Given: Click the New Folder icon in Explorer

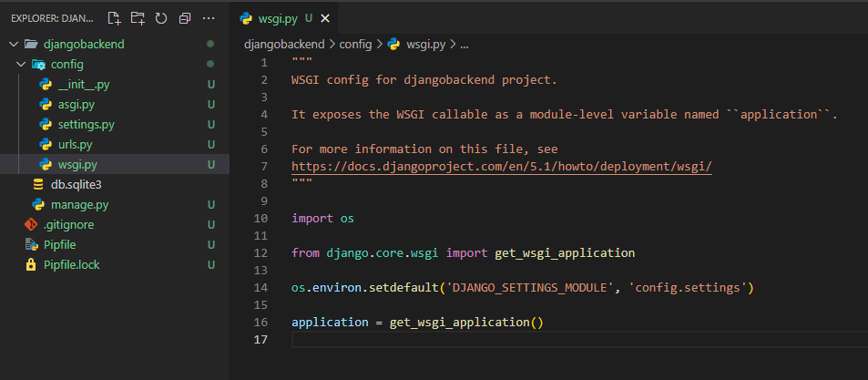Looking at the screenshot, I should click(138, 18).
